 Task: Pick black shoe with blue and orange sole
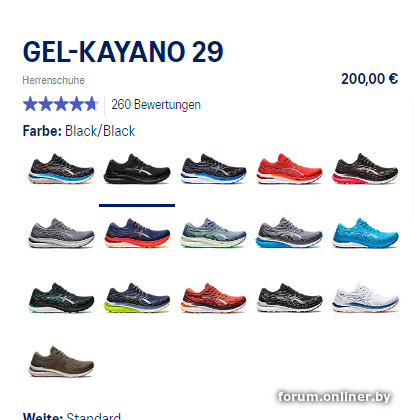(61, 169)
